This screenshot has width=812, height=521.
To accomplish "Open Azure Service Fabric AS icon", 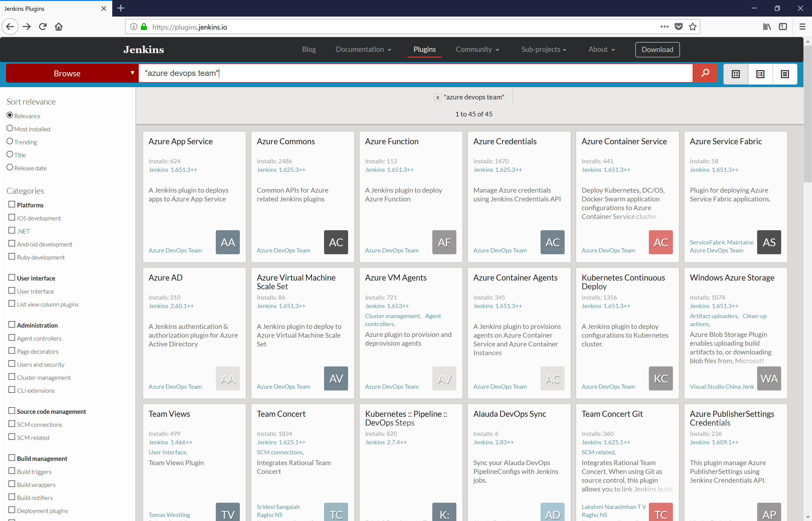I will tap(769, 242).
